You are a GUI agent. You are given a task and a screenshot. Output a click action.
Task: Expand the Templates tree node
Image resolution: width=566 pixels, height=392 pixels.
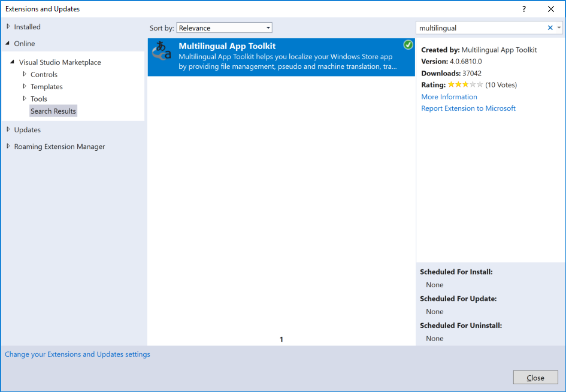pos(25,87)
